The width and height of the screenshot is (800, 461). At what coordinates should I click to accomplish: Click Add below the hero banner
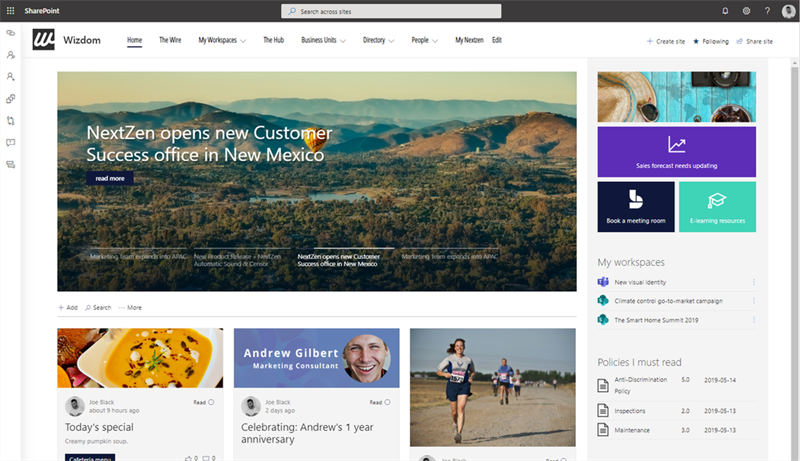click(x=68, y=308)
